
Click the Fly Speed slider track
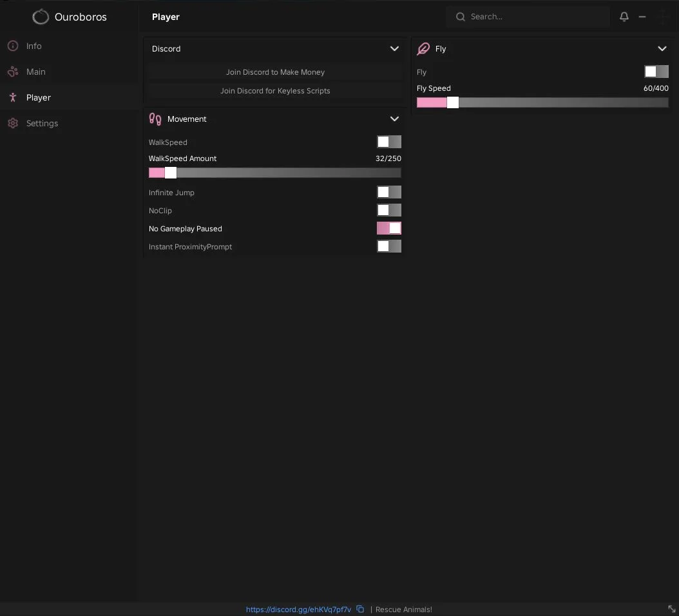tap(542, 102)
